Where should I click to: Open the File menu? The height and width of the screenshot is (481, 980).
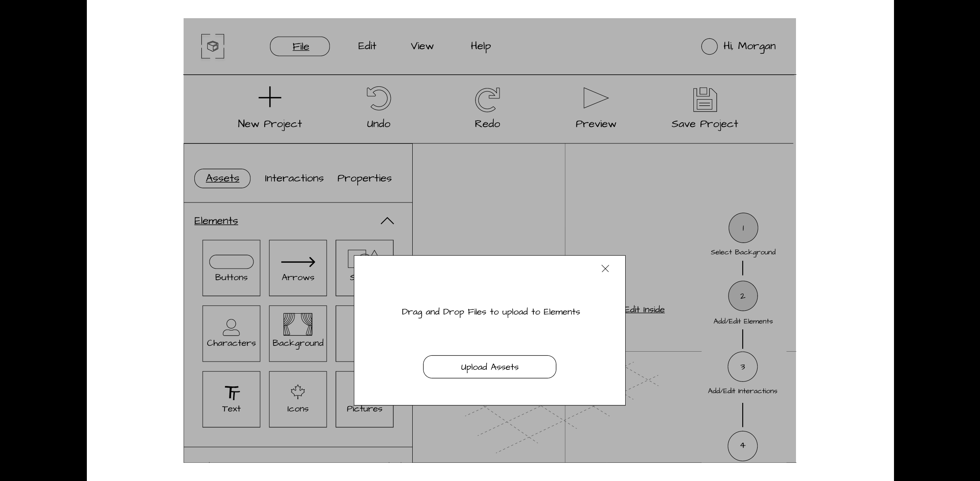pos(300,46)
